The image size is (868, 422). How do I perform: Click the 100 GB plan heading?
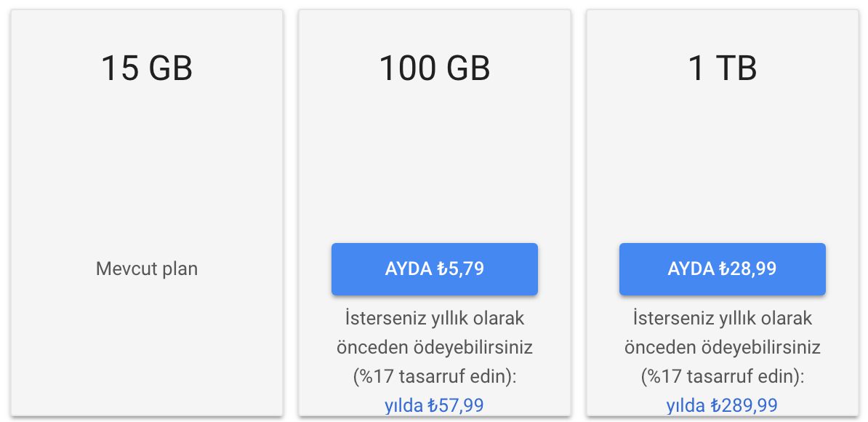click(x=435, y=68)
